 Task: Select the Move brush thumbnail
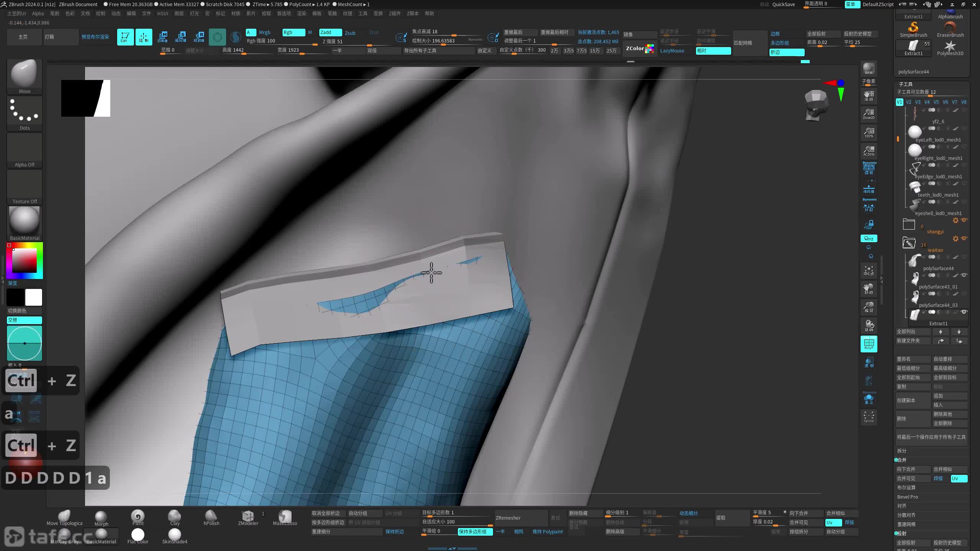point(24,76)
